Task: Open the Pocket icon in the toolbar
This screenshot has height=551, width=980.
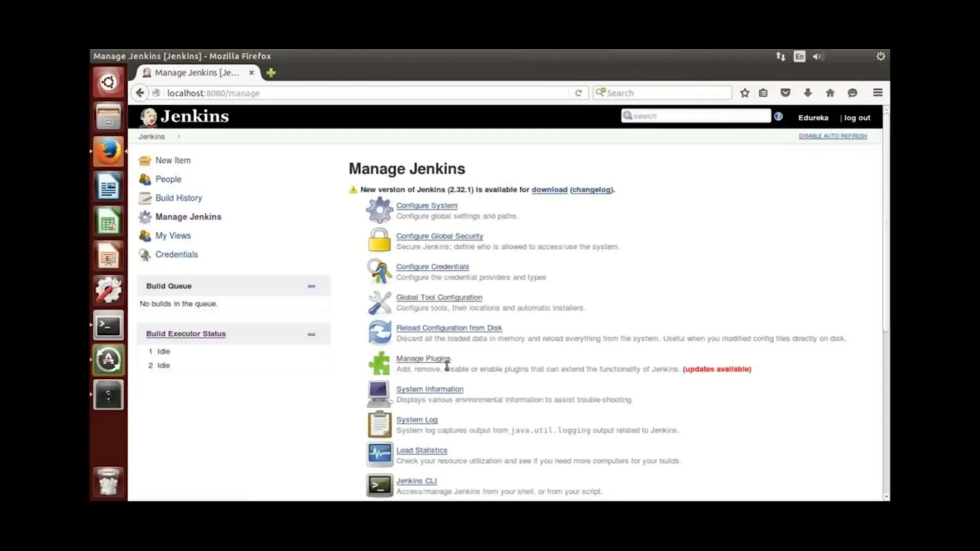Action: pos(785,93)
